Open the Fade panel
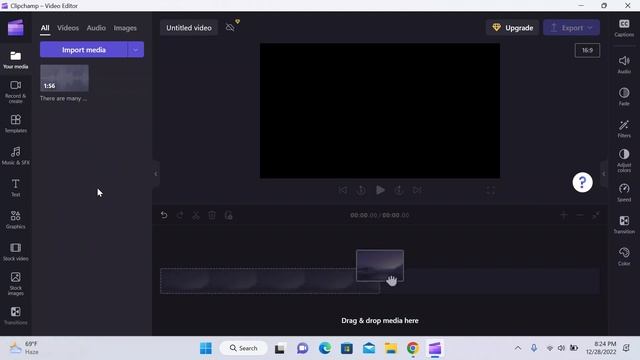This screenshot has height=360, width=640. pyautogui.click(x=624, y=96)
